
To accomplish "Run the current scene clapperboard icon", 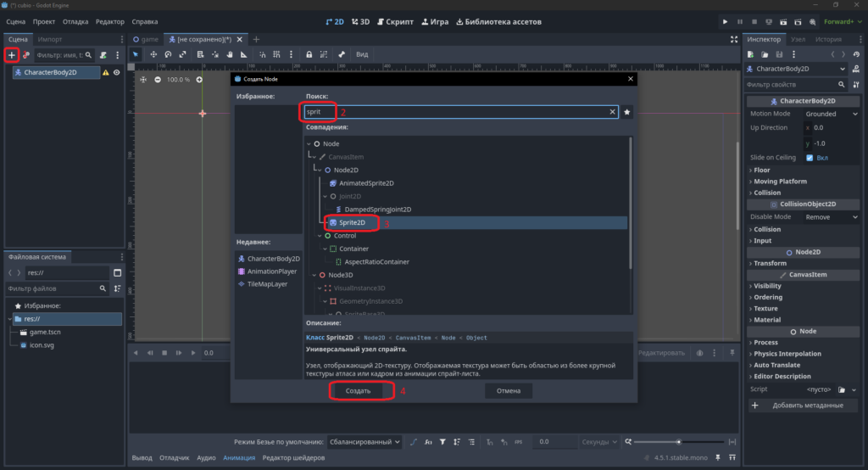I will 783,21.
